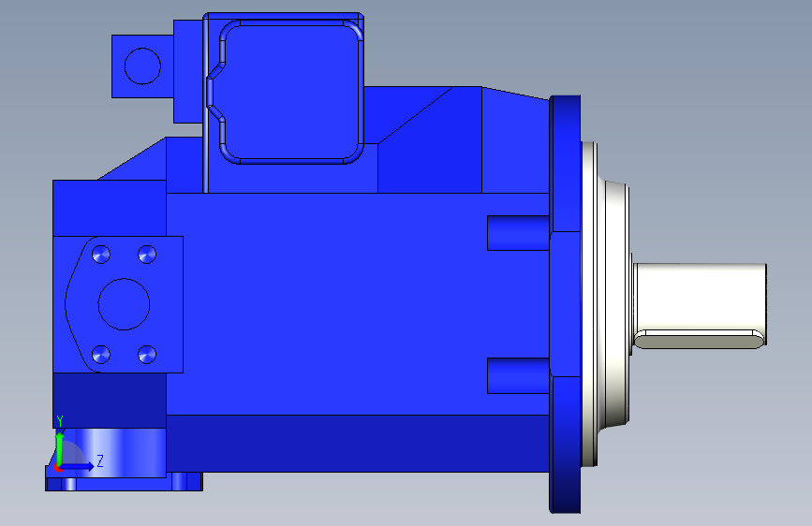Pick the top-right bolt hole of the port flange
The height and width of the screenshot is (526, 812).
[147, 255]
